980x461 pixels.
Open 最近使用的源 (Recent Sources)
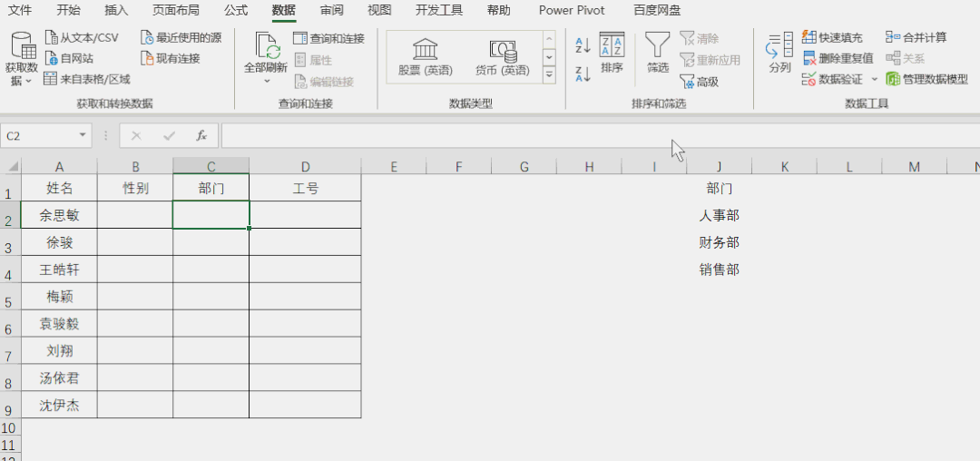point(181,38)
